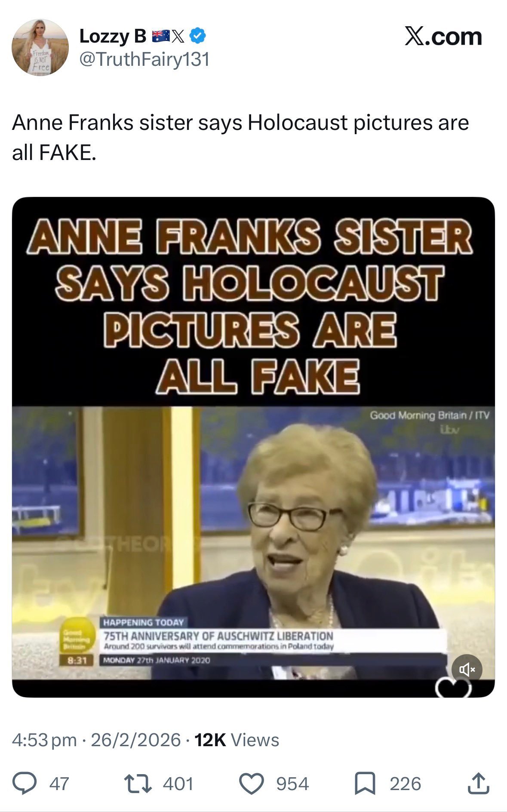Bookmark this post
The width and height of the screenshot is (507, 812).
365,784
